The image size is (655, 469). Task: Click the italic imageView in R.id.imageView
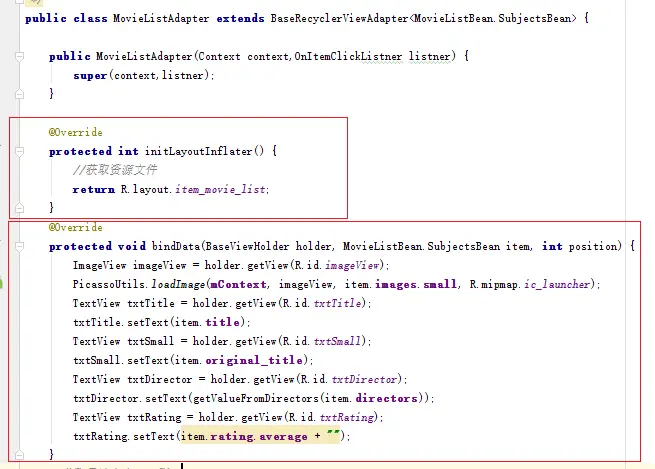(x=352, y=265)
